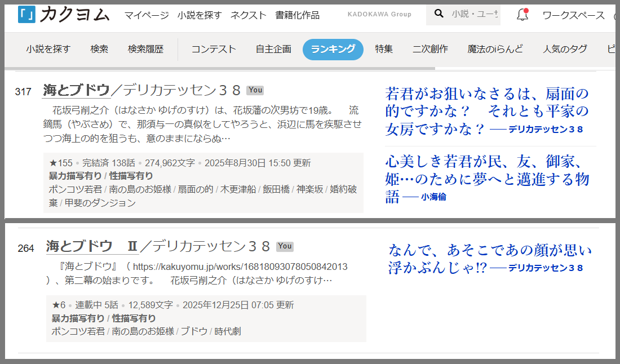Click the 時代劇 tag

(x=228, y=331)
